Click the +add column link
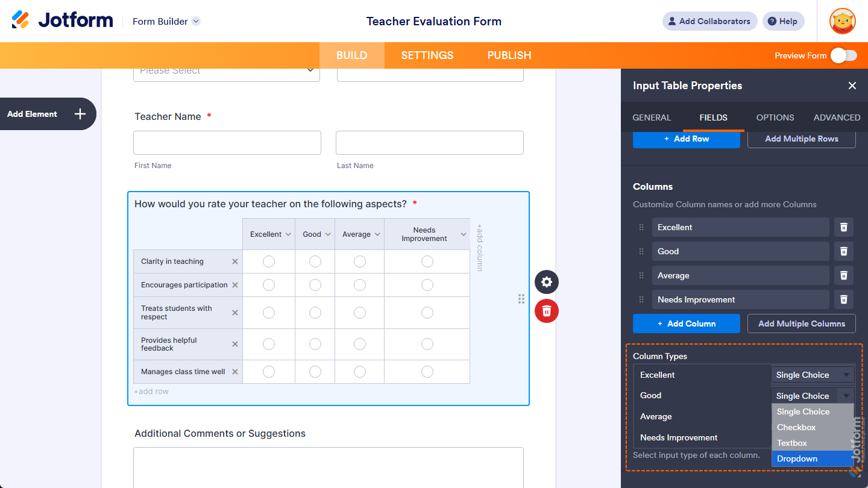 pos(480,248)
